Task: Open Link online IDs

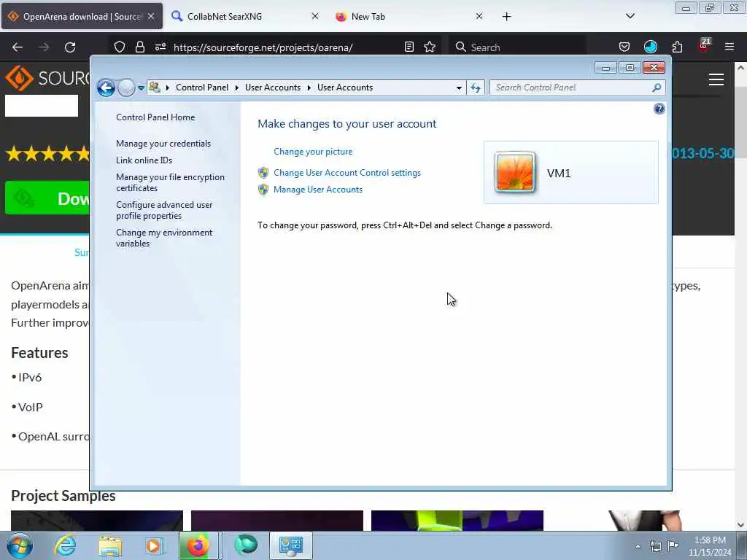Action: [144, 160]
